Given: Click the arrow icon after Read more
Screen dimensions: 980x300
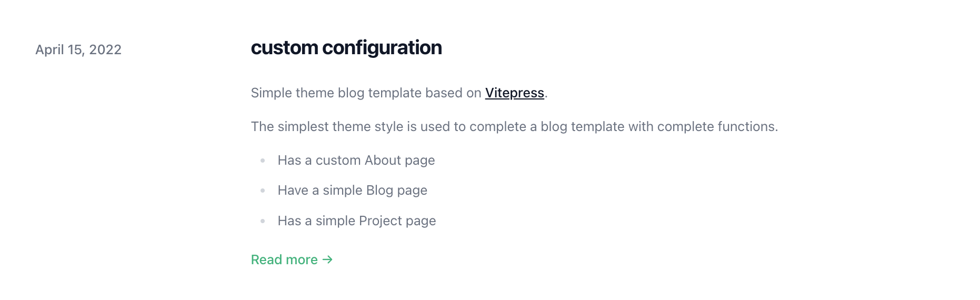Looking at the screenshot, I should (328, 259).
